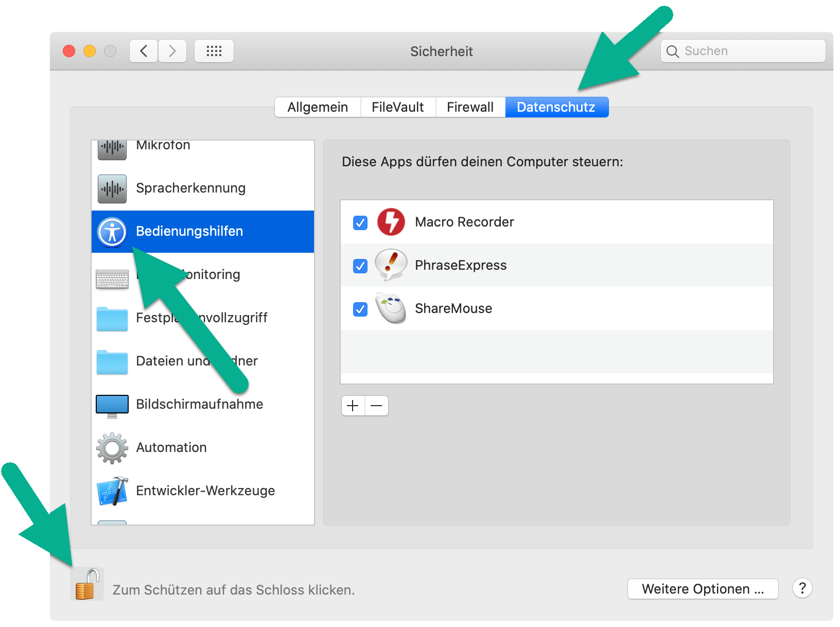Click the Bedienungshilfen accessibility icon
Viewport: 840px width, 627px height.
pos(112,232)
